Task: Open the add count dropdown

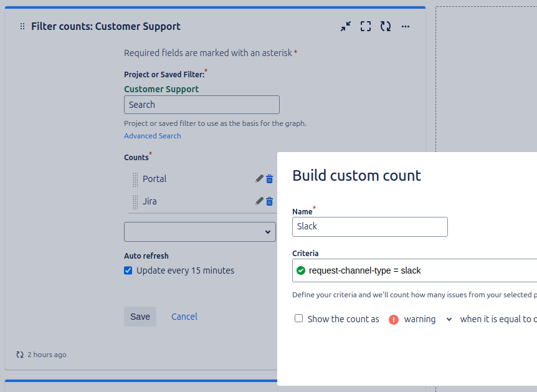Action: [200, 232]
